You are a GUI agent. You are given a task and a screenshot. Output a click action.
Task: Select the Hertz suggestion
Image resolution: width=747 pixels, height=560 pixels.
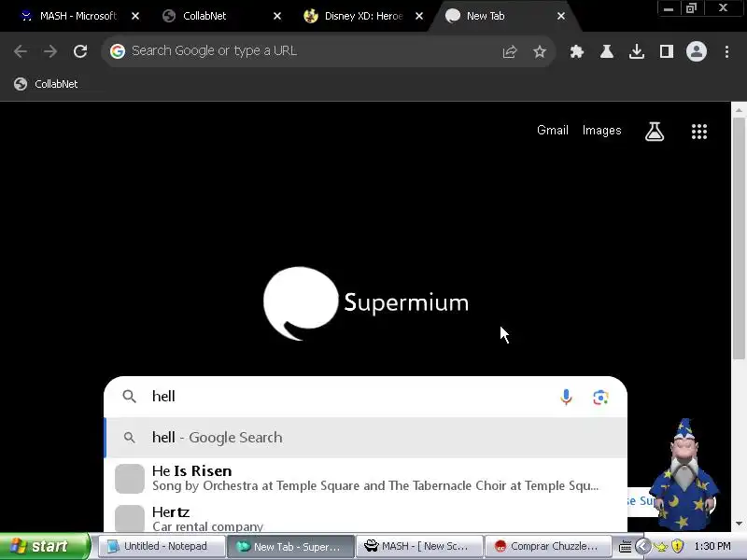point(365,518)
